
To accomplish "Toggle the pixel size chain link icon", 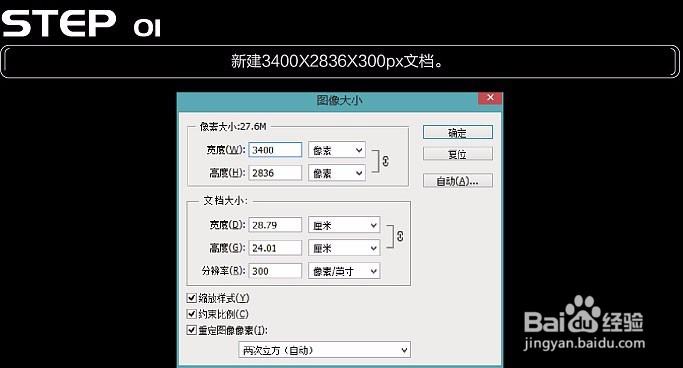I will click(x=385, y=161).
